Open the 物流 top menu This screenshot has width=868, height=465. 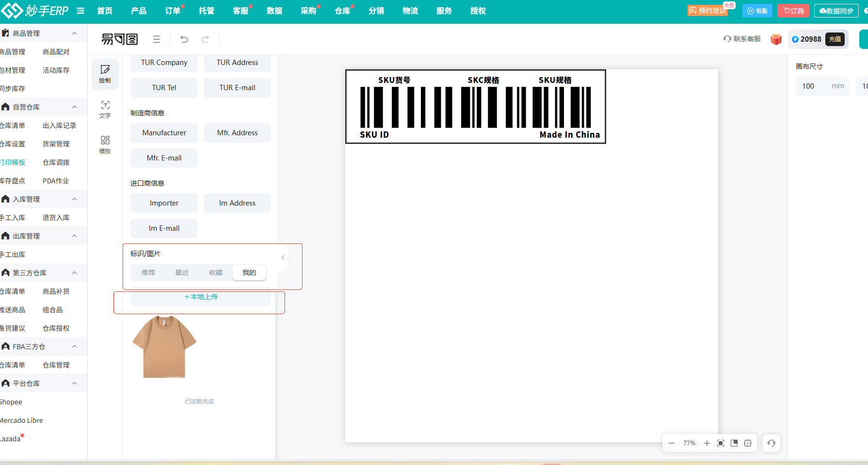(410, 11)
